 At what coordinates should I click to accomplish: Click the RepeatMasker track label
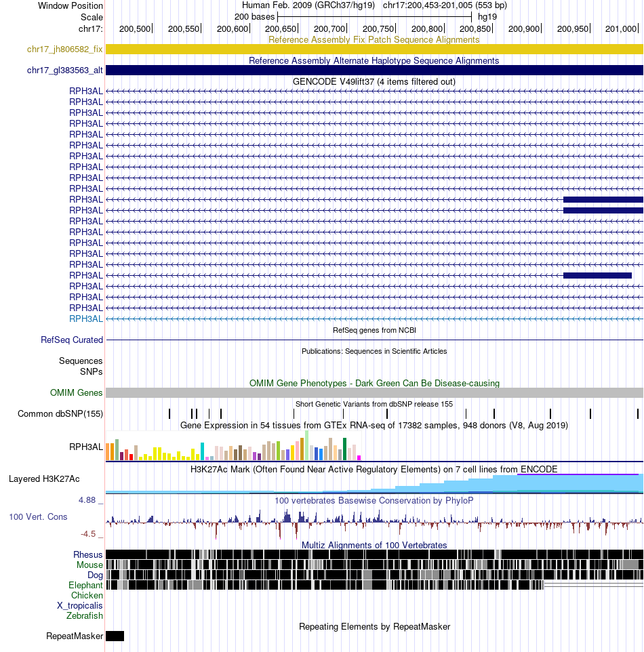(x=75, y=636)
